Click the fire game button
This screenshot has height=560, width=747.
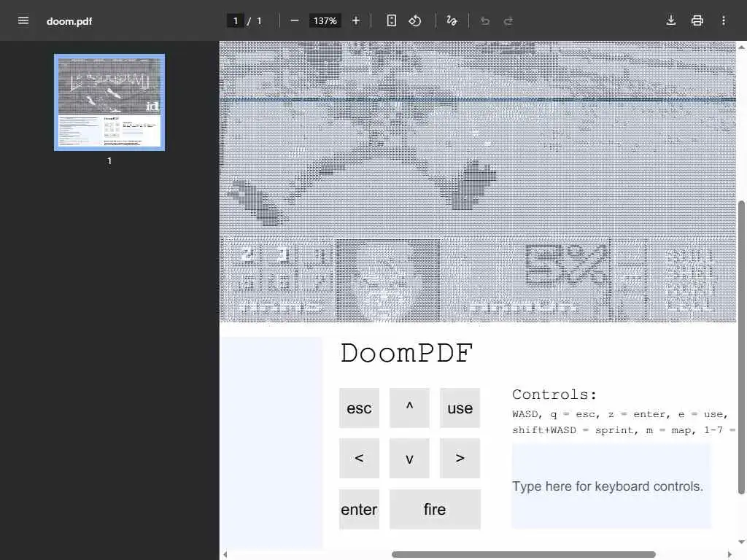435,509
